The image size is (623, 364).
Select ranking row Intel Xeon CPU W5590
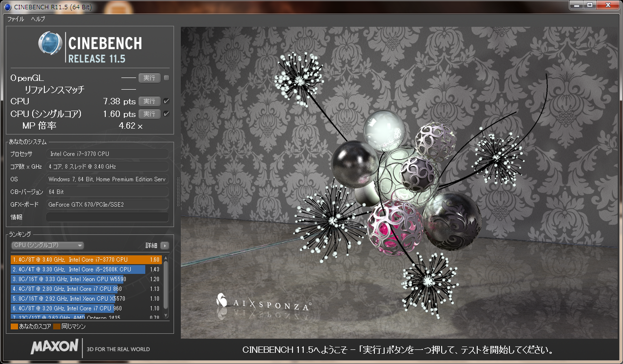86,279
